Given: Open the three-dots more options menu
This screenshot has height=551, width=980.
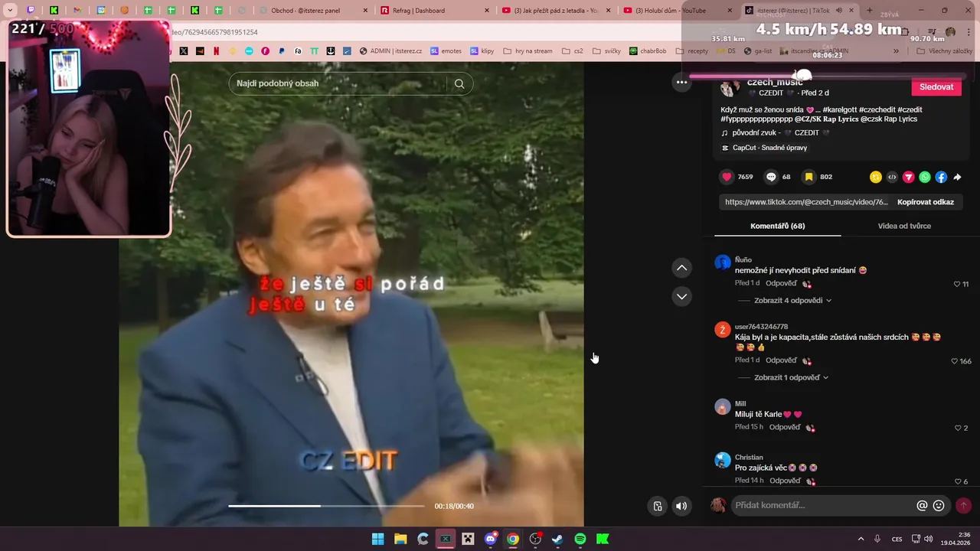Looking at the screenshot, I should tap(681, 82).
